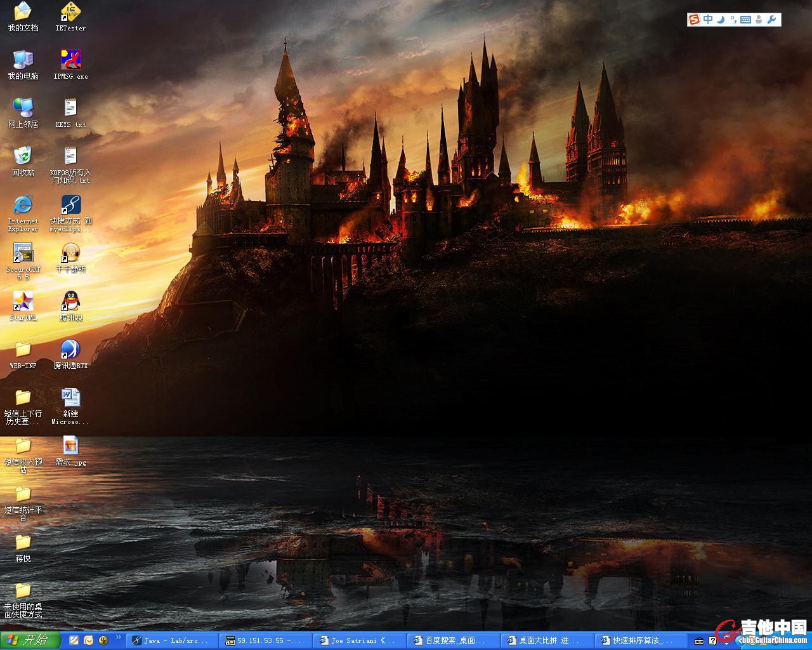Launch 腾讯通RTX from the desktop
812x650 pixels.
pos(70,349)
